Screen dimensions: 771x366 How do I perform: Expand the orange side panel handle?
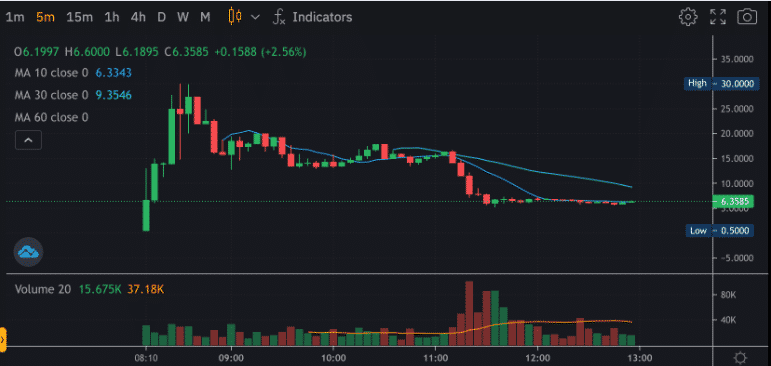pos(2,339)
